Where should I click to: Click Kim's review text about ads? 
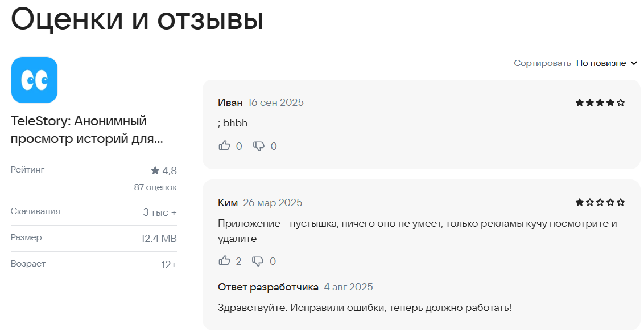(417, 223)
